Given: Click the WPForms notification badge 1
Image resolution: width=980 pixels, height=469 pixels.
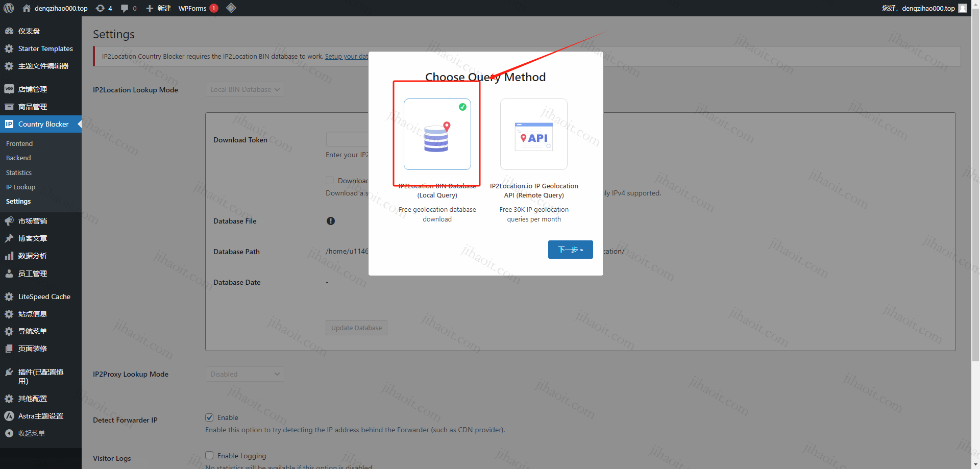Looking at the screenshot, I should pyautogui.click(x=214, y=8).
